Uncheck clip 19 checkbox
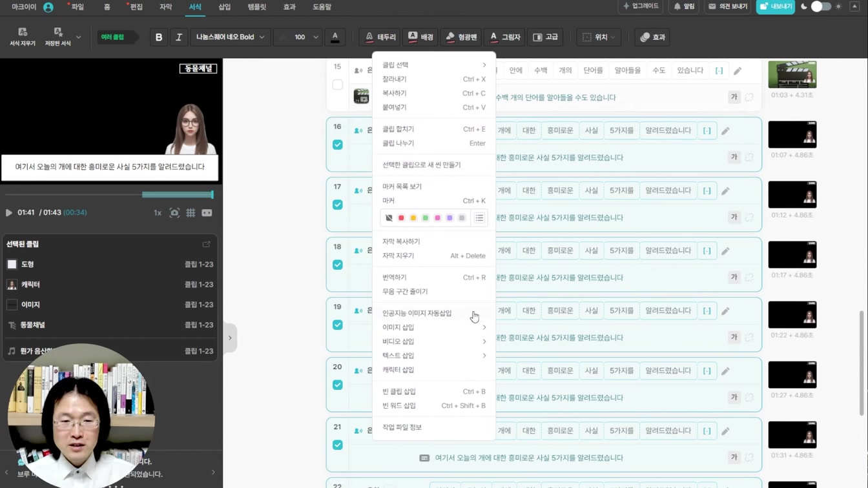The image size is (868, 488). point(337,325)
